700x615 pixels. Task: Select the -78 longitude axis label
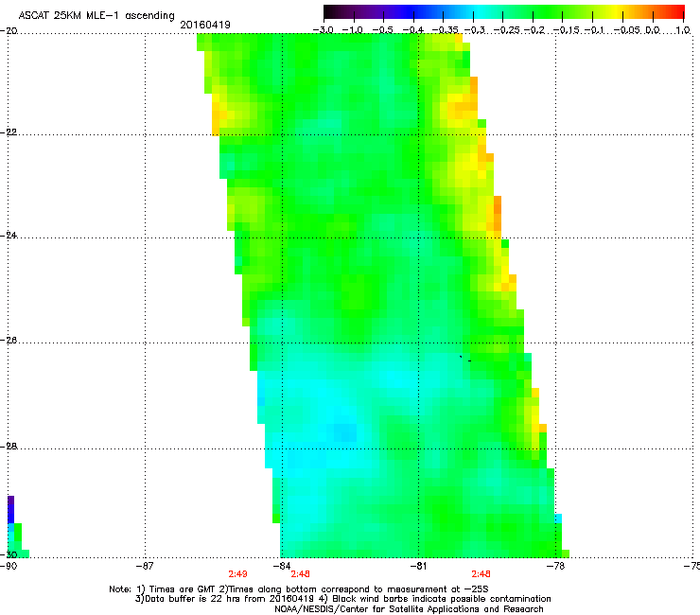click(555, 566)
